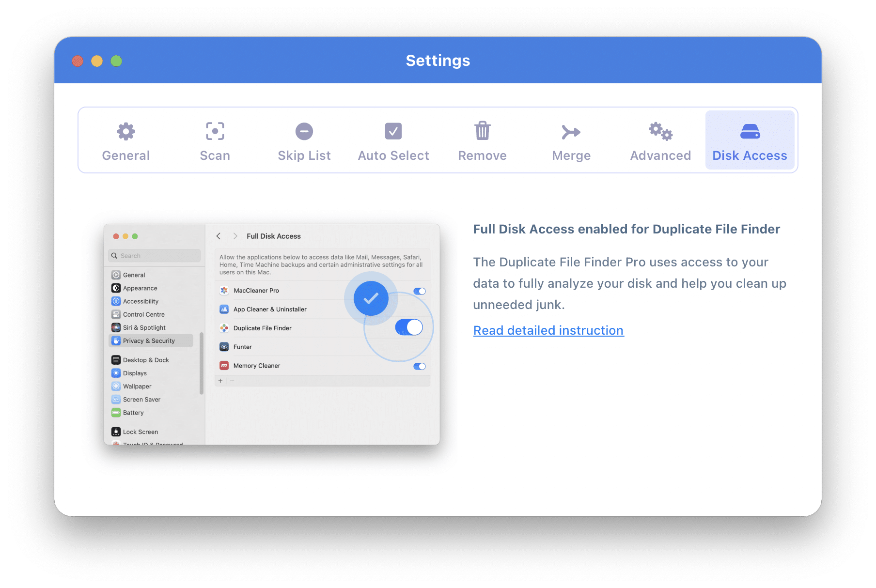The width and height of the screenshot is (876, 588).
Task: Select Appearance in the sidebar
Action: coord(151,288)
